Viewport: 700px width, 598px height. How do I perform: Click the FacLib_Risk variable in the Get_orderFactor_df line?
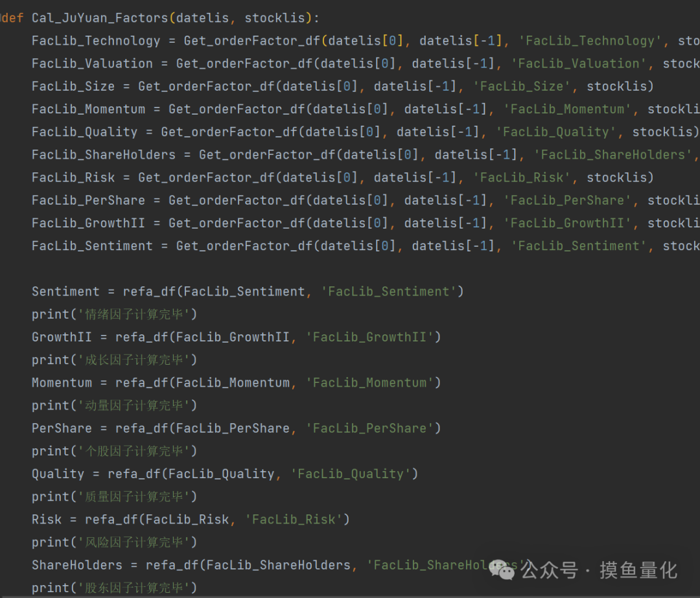point(73,178)
